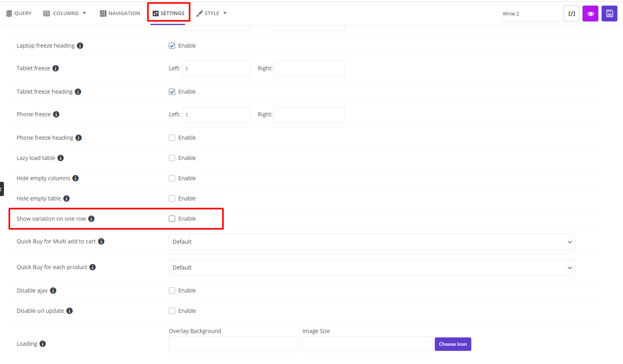
Task: Enable Phone freeze heading checkbox
Action: pos(172,138)
